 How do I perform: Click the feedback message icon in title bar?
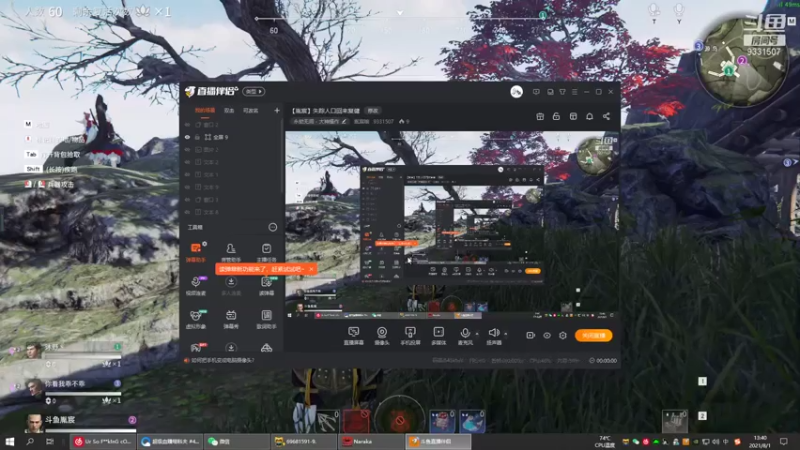[x=536, y=92]
